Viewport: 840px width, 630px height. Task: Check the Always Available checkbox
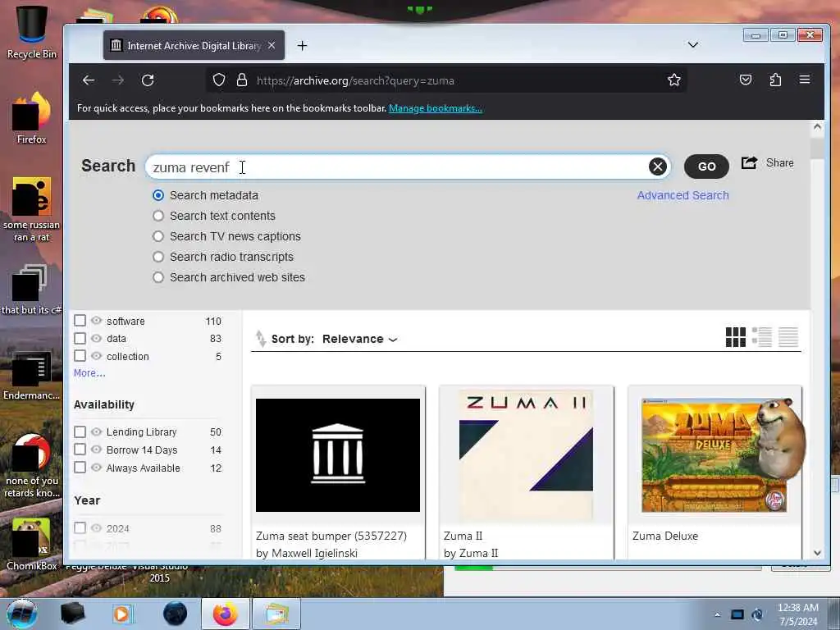pyautogui.click(x=80, y=467)
